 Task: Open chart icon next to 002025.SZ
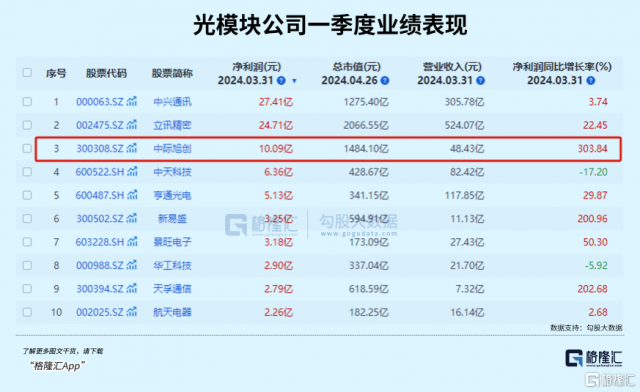click(131, 312)
